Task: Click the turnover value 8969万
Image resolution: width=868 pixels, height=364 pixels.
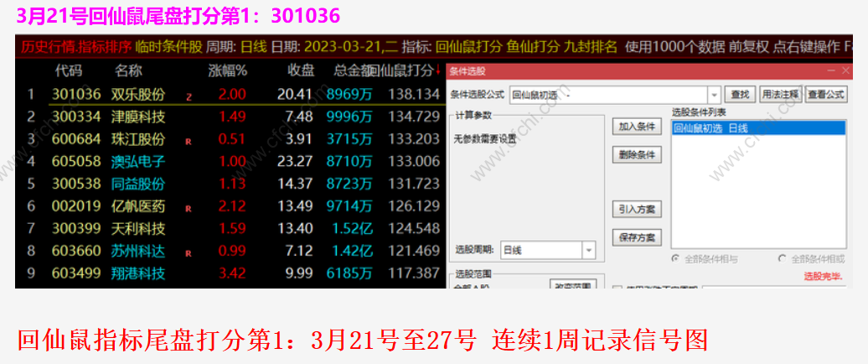Action: [x=349, y=94]
